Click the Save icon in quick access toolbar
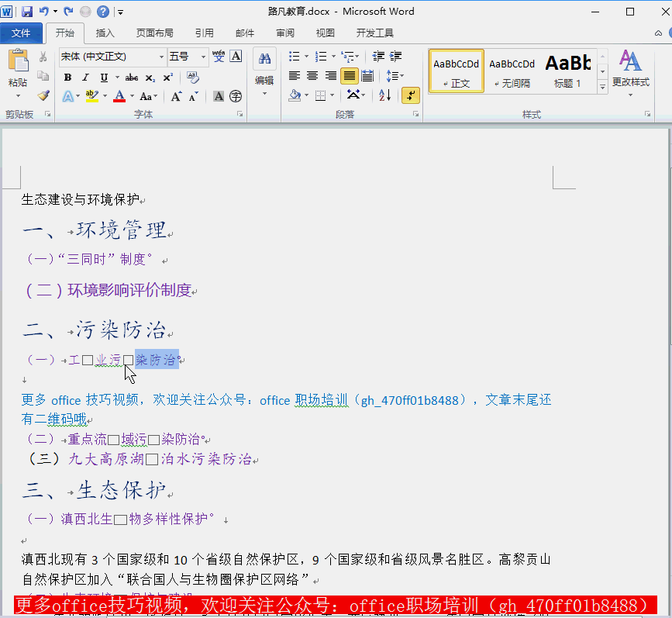The height and width of the screenshot is (618, 672). 27,12
